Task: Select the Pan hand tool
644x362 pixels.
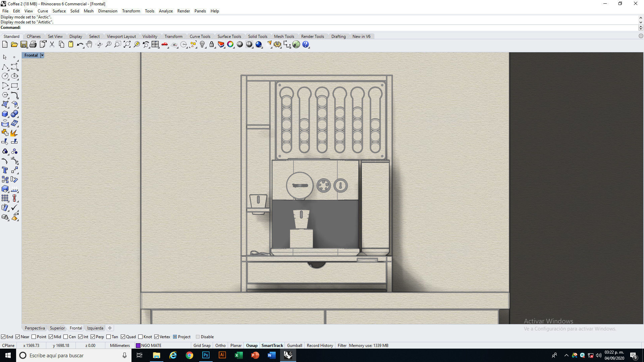Action: tap(89, 44)
